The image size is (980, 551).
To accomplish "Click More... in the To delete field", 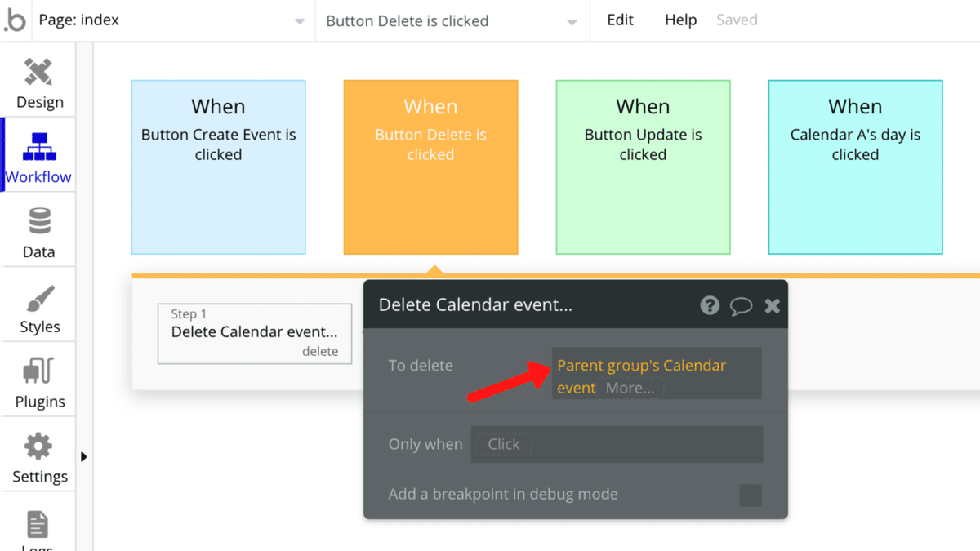I will click(630, 389).
